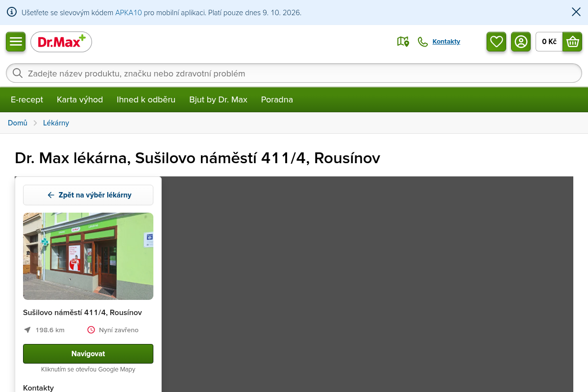This screenshot has width=588, height=392.
Task: Click the green Navigovat button
Action: coord(88,354)
